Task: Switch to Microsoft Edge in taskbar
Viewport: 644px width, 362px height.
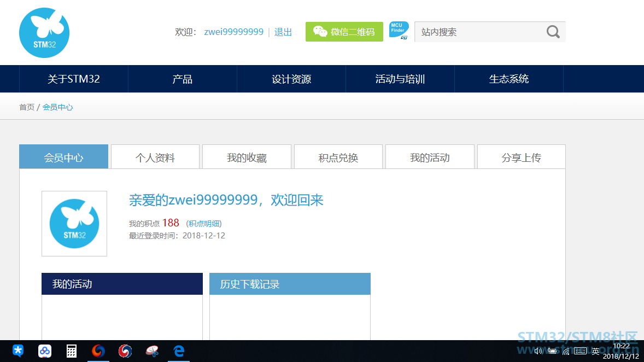Action: pos(179,351)
